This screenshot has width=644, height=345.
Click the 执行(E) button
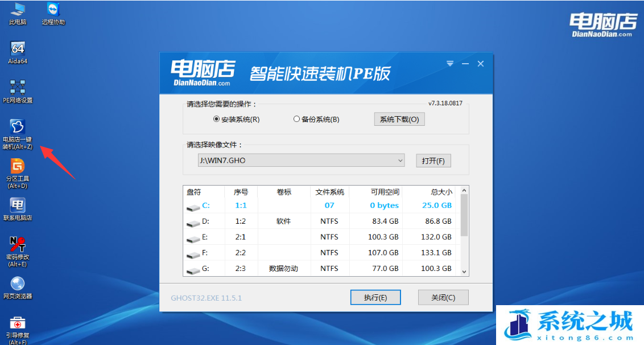(375, 297)
